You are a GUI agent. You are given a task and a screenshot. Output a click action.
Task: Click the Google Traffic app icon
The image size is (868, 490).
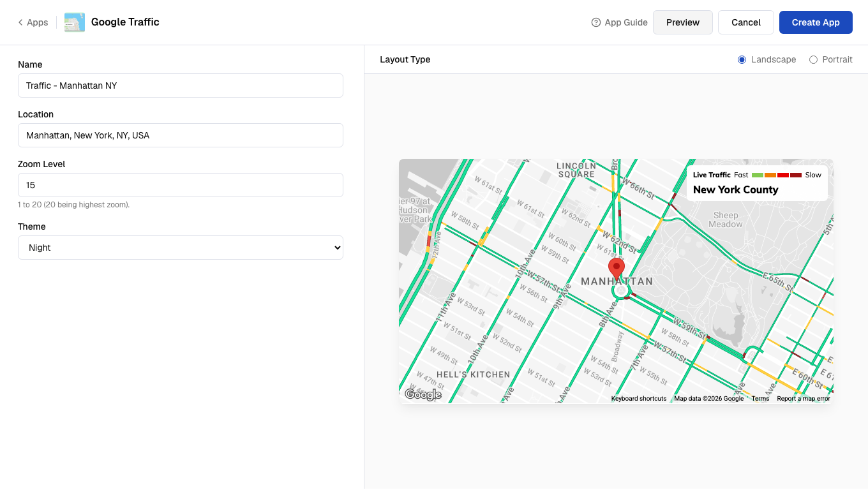click(75, 22)
